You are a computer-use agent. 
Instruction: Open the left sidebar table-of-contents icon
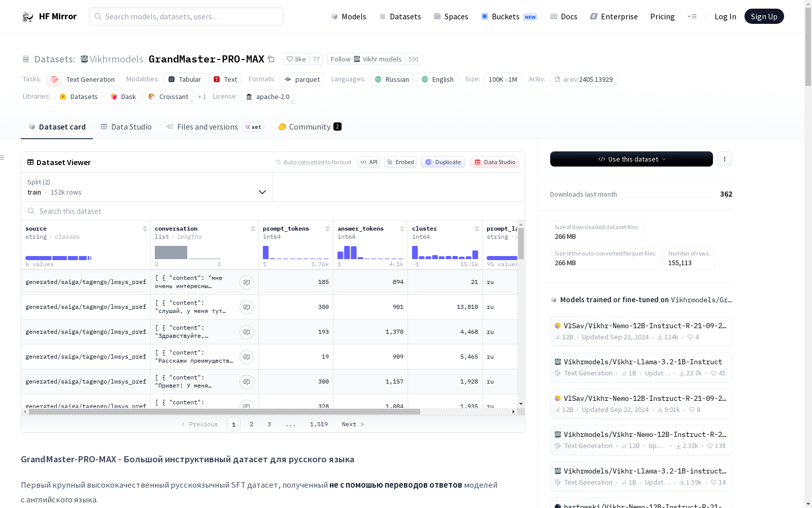[x=3, y=157]
